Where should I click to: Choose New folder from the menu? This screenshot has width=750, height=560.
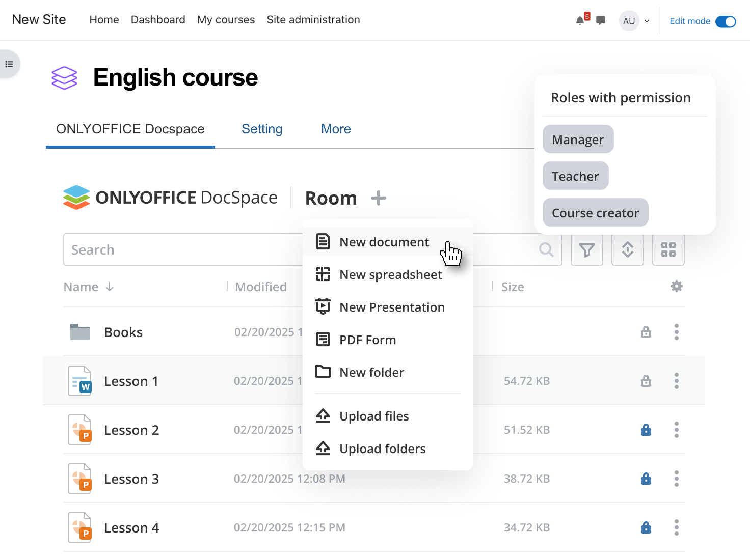tap(388, 372)
